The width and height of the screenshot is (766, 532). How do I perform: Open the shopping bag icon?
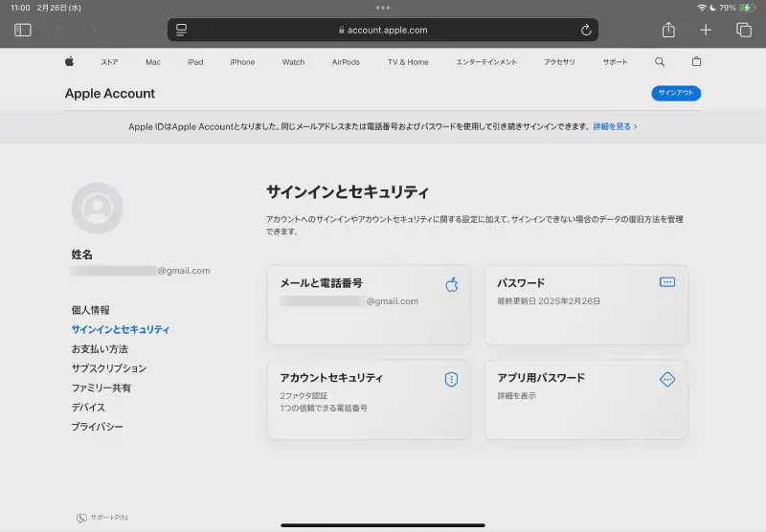tap(696, 62)
